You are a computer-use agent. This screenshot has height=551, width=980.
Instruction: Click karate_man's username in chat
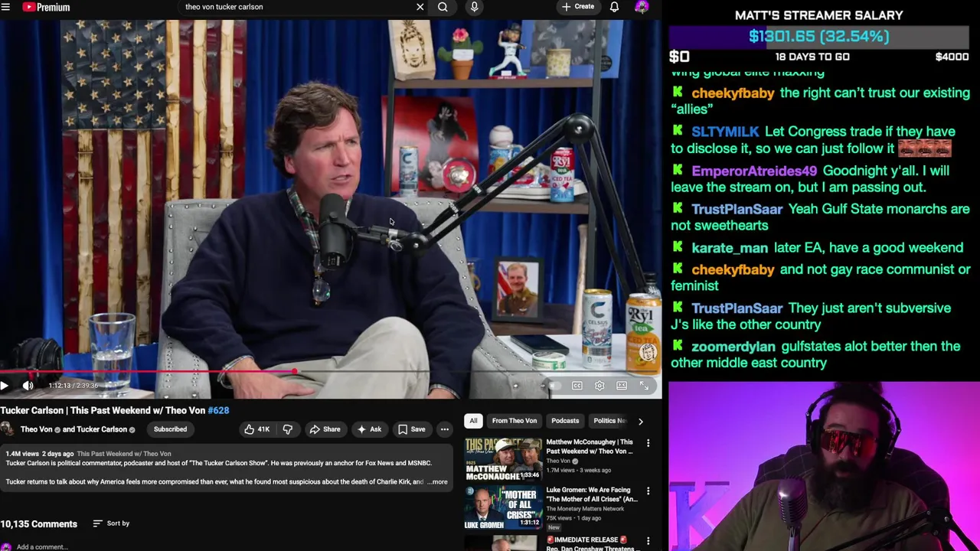point(730,248)
